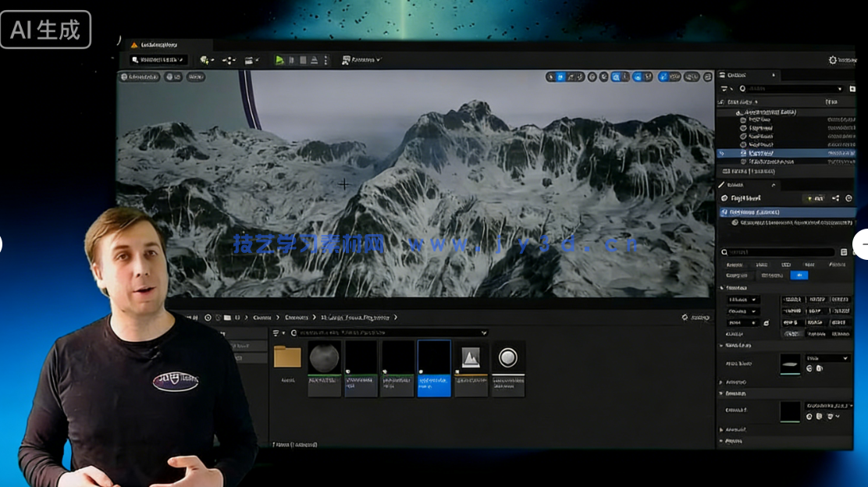Open the folder in Content Browser
868x487 pixels.
pos(287,357)
